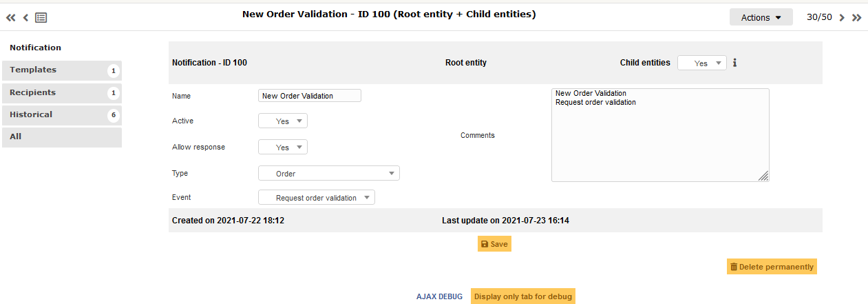
Task: Click the page title New Order Validation
Action: 389,14
